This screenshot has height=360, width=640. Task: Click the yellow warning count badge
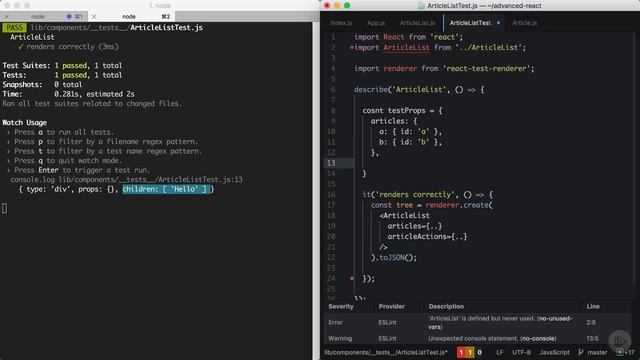click(x=470, y=352)
